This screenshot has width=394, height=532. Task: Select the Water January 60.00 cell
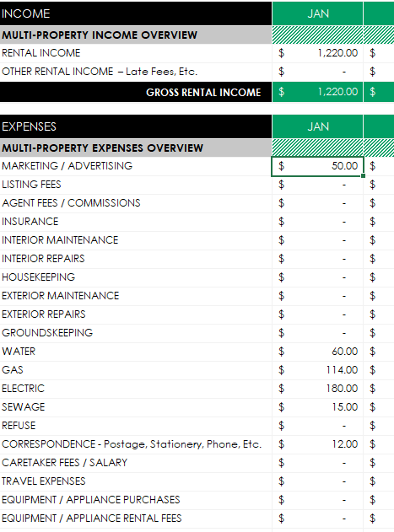[x=317, y=352]
